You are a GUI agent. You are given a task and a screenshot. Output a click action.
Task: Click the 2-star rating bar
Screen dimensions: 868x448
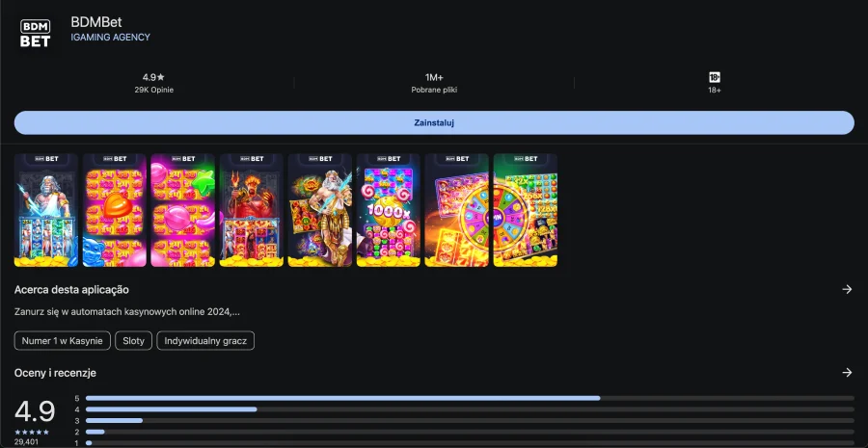tap(470, 432)
